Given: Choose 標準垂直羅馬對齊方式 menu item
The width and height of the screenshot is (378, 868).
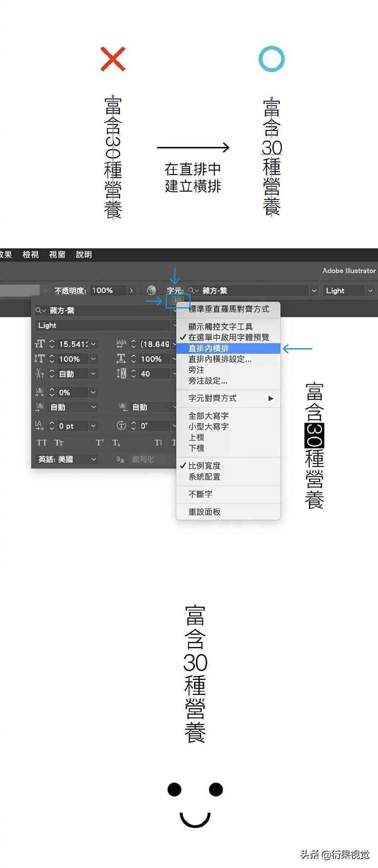Looking at the screenshot, I should [228, 309].
